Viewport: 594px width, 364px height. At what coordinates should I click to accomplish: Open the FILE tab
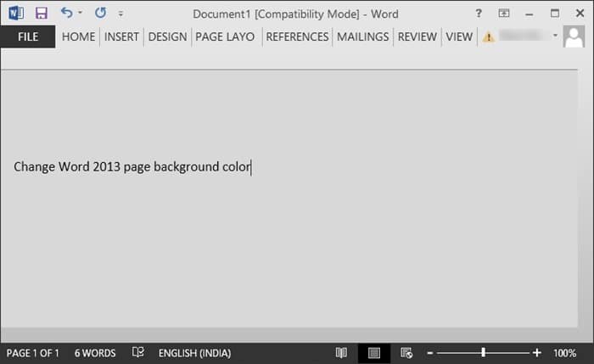[x=28, y=36]
